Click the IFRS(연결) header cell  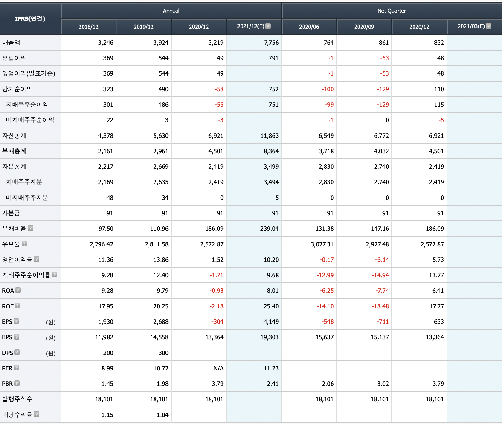[30, 19]
